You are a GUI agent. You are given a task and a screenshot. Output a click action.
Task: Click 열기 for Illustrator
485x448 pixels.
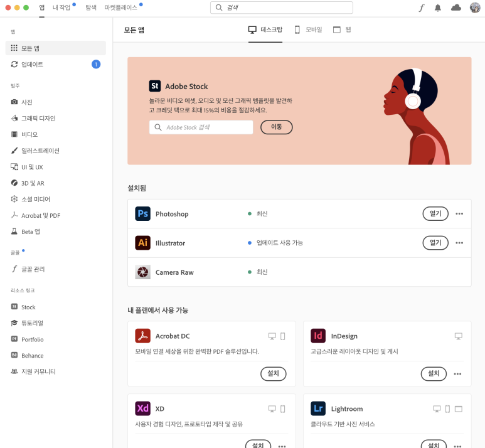435,243
